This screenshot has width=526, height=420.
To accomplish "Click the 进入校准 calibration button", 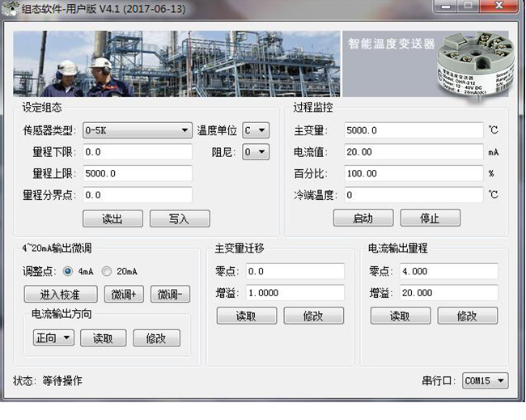I will (61, 295).
